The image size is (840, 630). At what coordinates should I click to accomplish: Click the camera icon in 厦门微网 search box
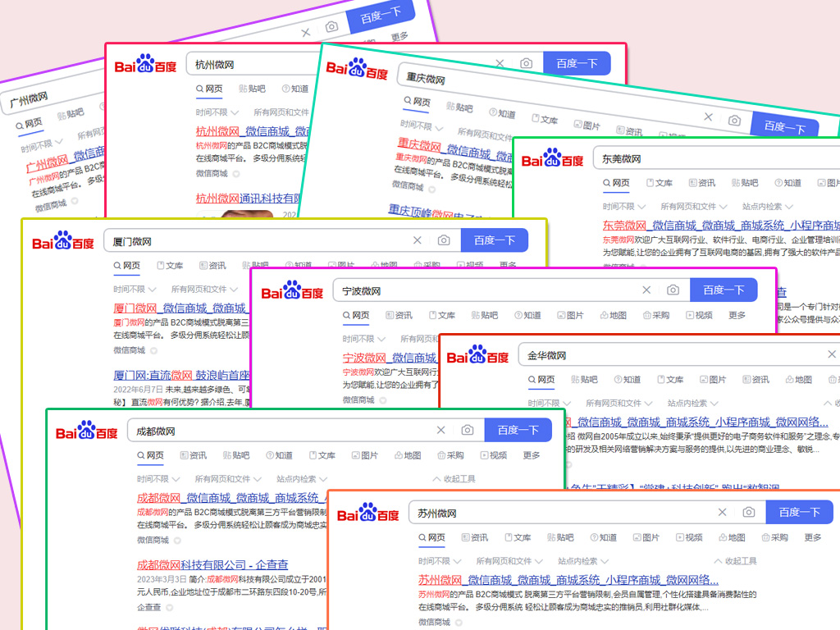[x=444, y=240]
